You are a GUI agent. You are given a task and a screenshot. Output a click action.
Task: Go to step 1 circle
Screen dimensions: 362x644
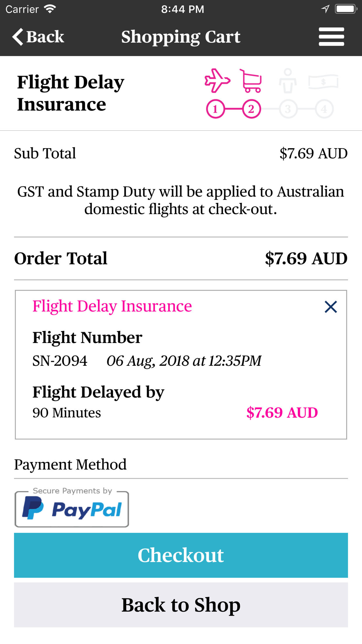coord(215,109)
